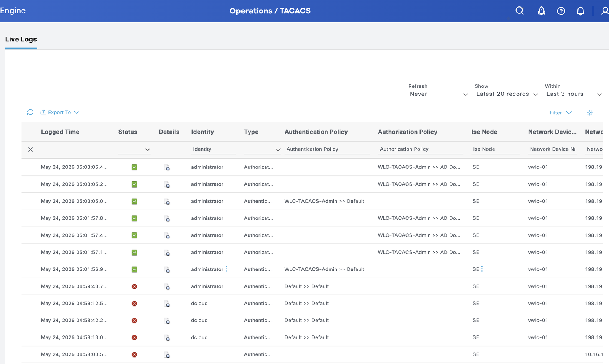Click the refresh logs icon

click(30, 112)
